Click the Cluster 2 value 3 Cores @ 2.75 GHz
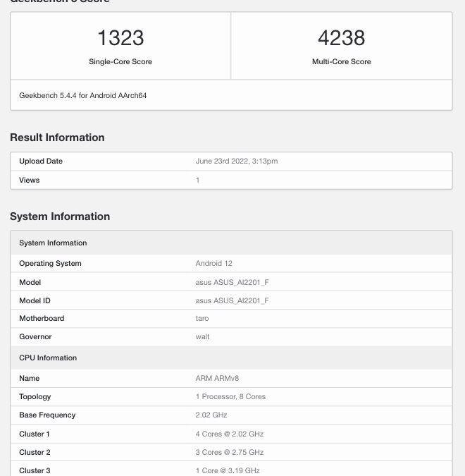The width and height of the screenshot is (465, 476). click(x=230, y=453)
